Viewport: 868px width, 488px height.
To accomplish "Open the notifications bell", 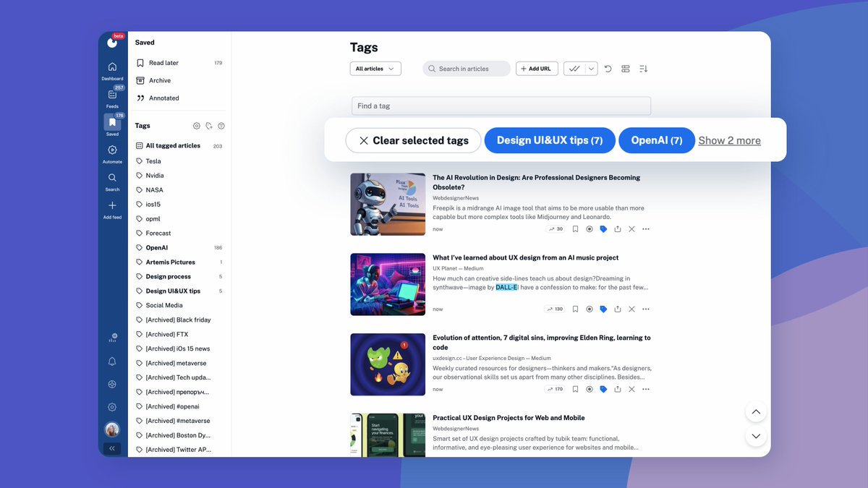I will pyautogui.click(x=112, y=361).
